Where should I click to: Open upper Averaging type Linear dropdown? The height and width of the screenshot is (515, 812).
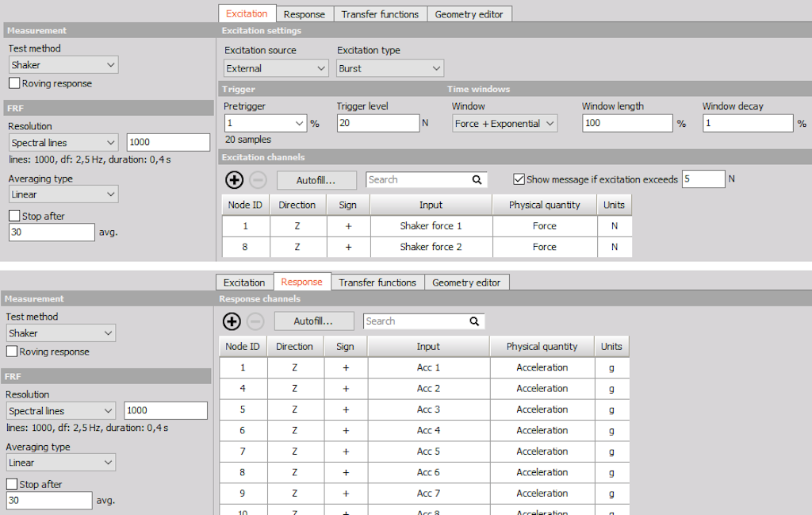(63, 194)
